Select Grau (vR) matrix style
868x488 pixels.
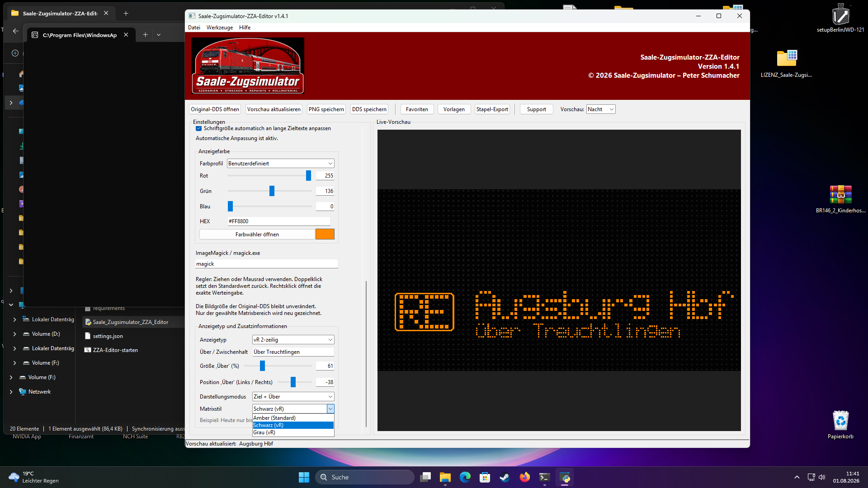pyautogui.click(x=293, y=432)
